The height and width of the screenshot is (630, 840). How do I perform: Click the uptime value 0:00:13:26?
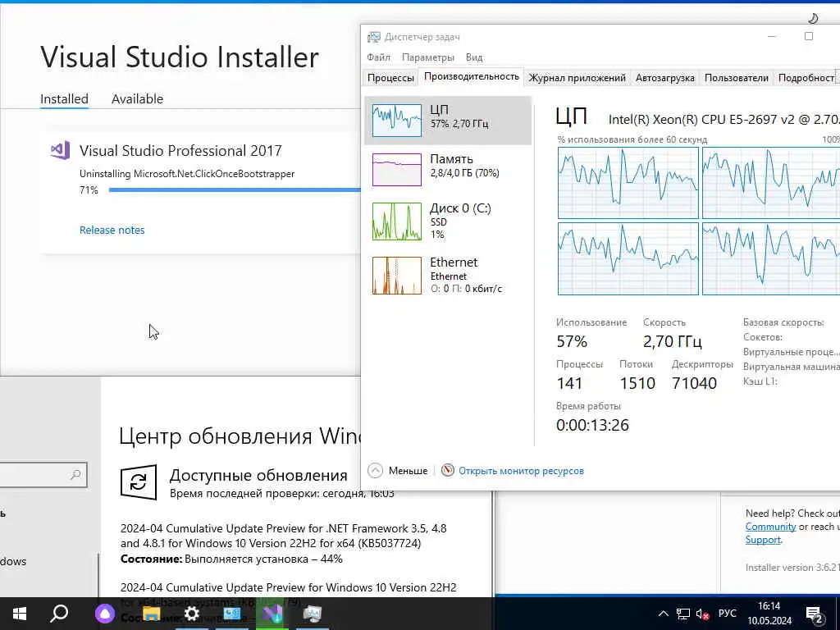(x=592, y=425)
